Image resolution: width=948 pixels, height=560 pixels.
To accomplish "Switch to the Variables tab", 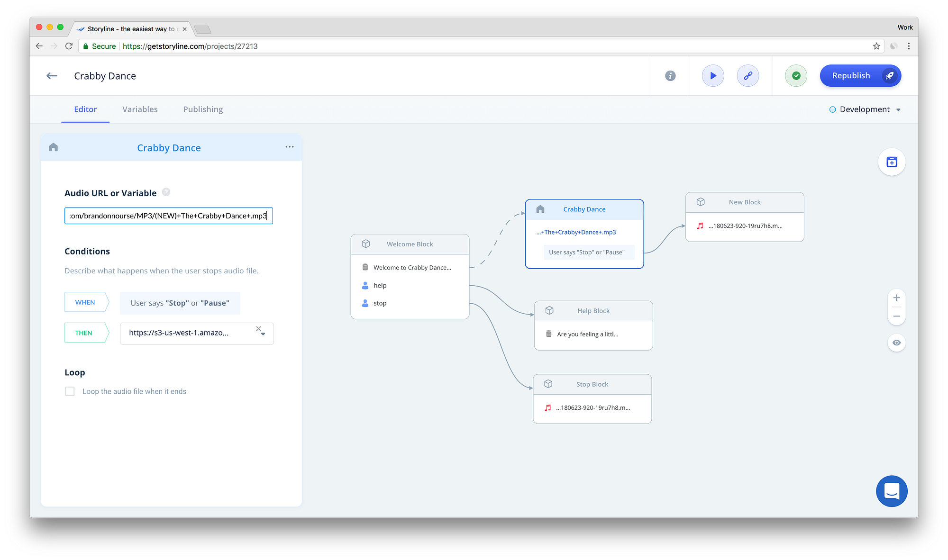I will pyautogui.click(x=140, y=109).
